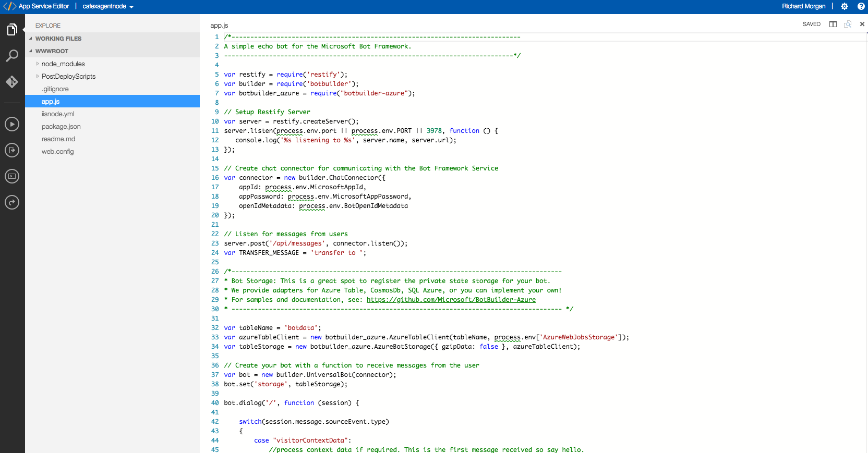Collapse the WWWROOT folder section

pyautogui.click(x=112, y=51)
